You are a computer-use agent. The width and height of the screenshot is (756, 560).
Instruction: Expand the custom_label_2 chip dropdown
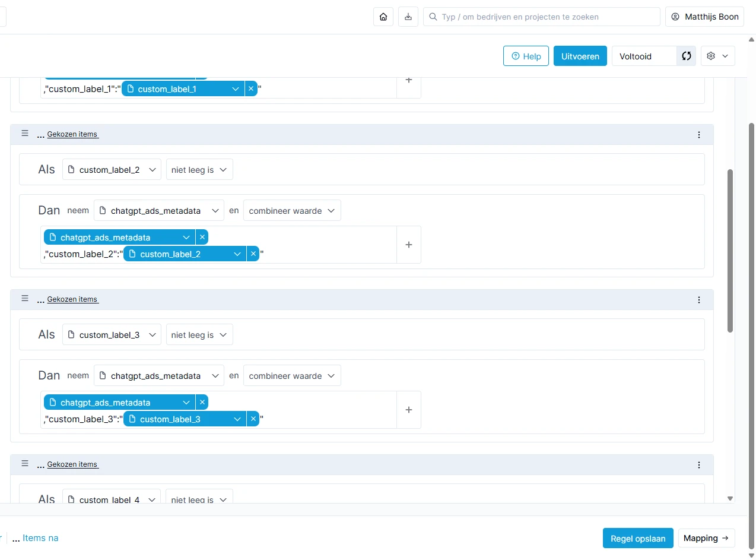click(238, 254)
